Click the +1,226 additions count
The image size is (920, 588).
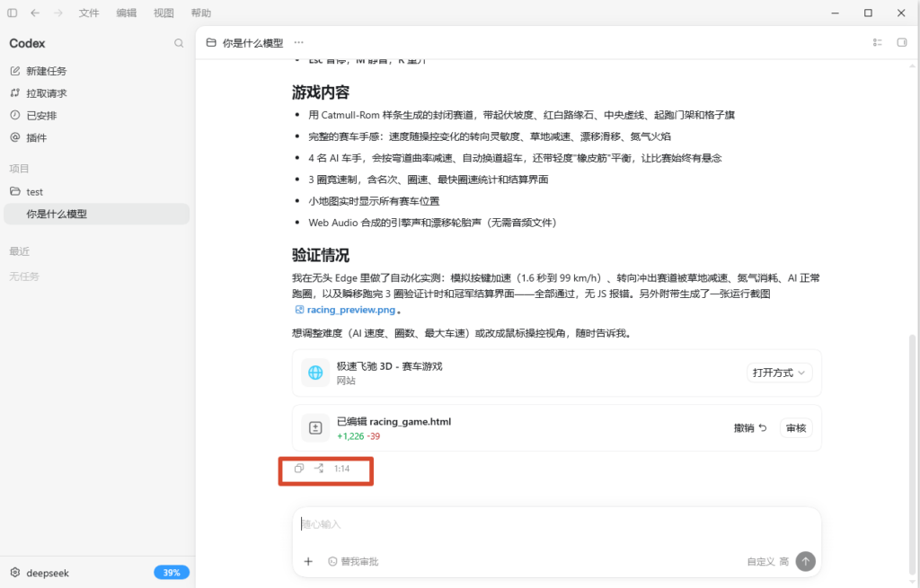[x=350, y=436]
